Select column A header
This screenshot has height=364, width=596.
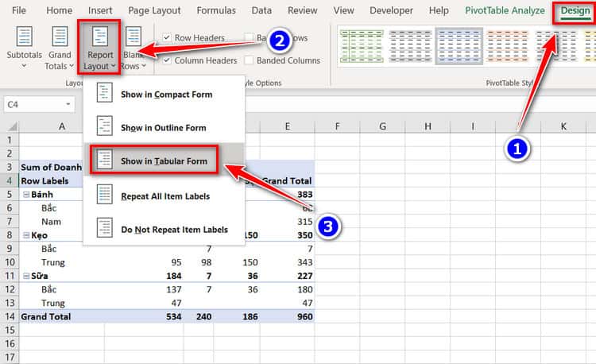[x=61, y=126]
